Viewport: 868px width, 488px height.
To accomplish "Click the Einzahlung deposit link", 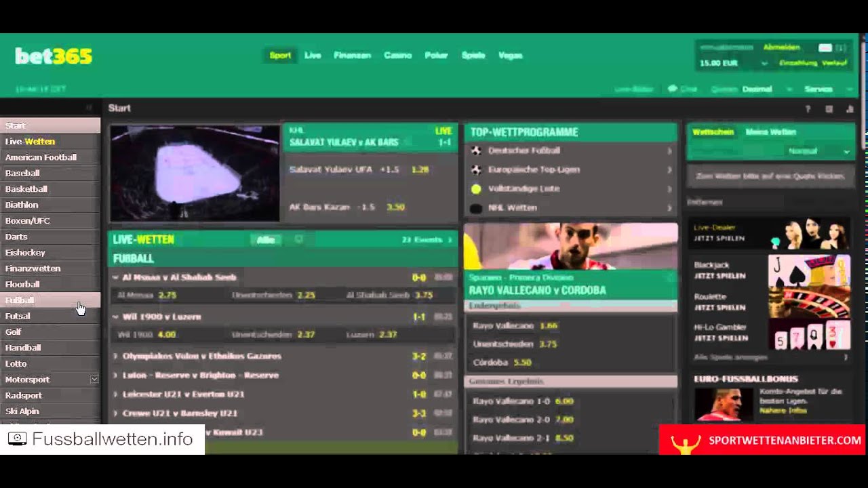I will [x=798, y=63].
